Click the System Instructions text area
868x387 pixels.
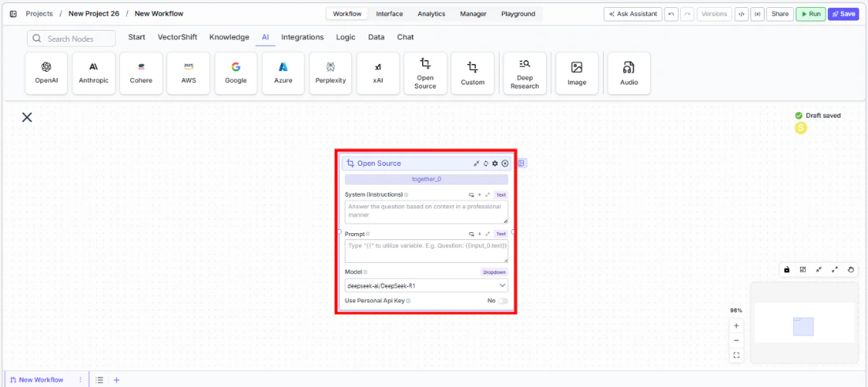[x=425, y=212]
